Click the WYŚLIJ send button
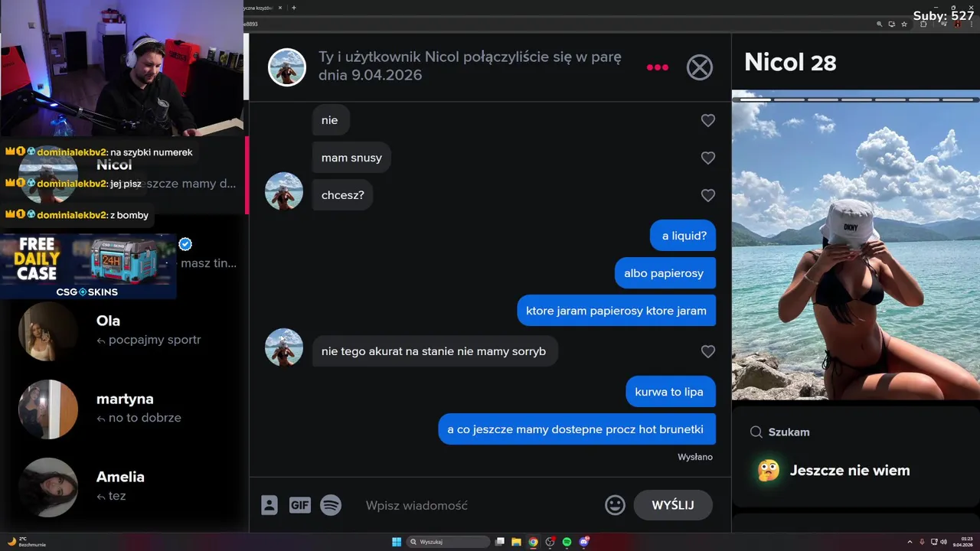This screenshot has width=980, height=551. pos(673,505)
